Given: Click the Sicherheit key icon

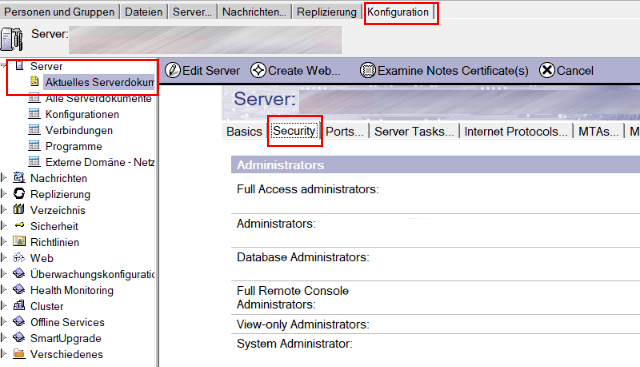Looking at the screenshot, I should pyautogui.click(x=19, y=225).
